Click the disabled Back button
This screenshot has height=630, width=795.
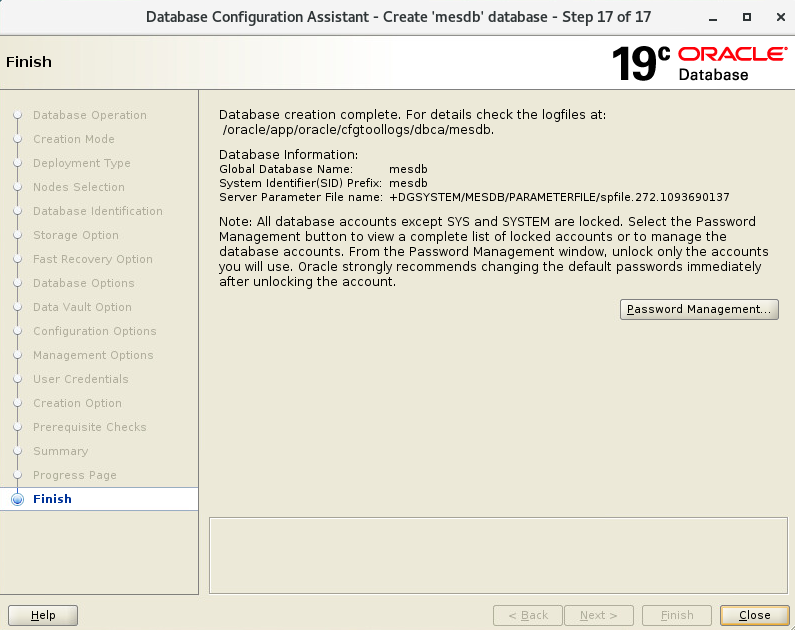click(527, 615)
